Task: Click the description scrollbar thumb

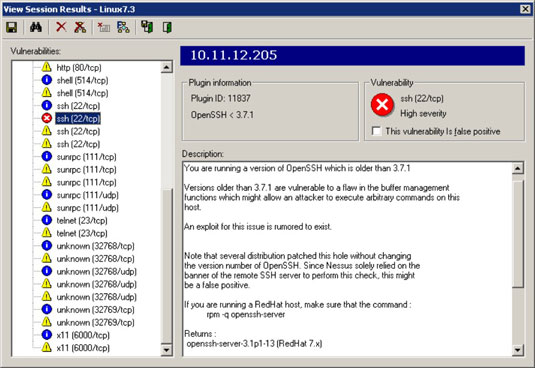Action: 518,234
